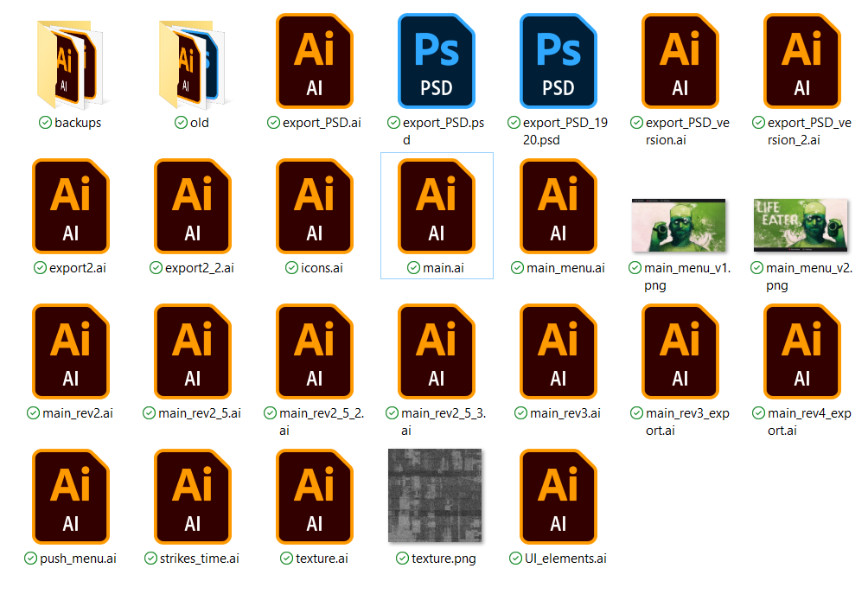Screen dimensions: 868x594
Task: Select the export_PSD.psd Photoshop file
Action: 437,61
